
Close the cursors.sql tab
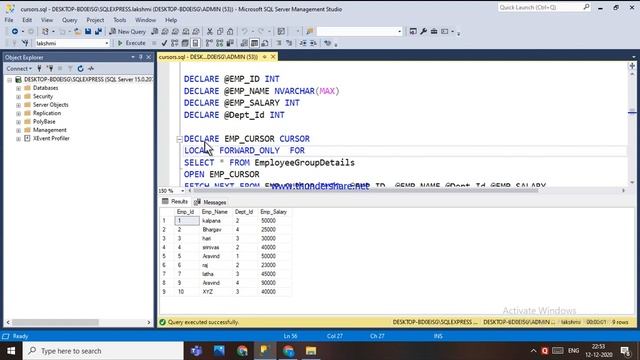tap(273, 57)
